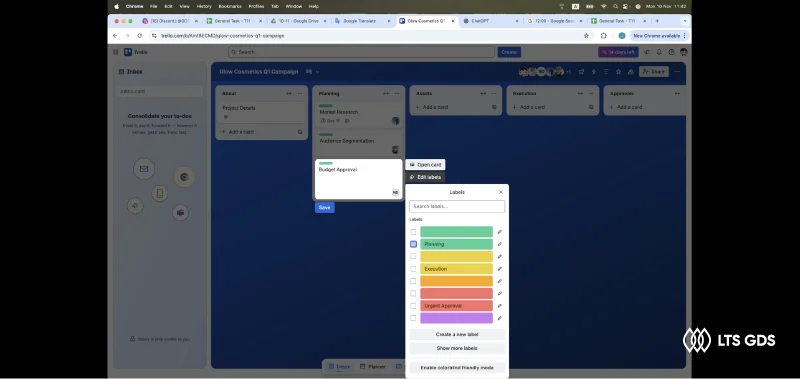Open board view switcher dropdown chevron
Screen dimensions: 800x379
point(317,72)
